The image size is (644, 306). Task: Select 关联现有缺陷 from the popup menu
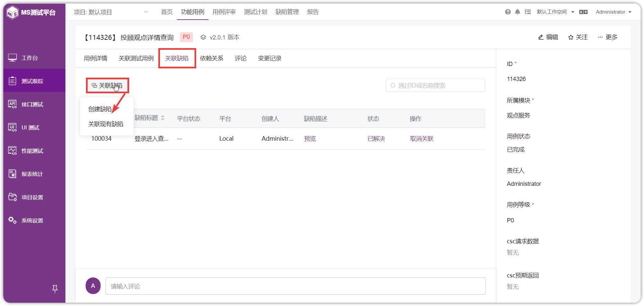106,124
